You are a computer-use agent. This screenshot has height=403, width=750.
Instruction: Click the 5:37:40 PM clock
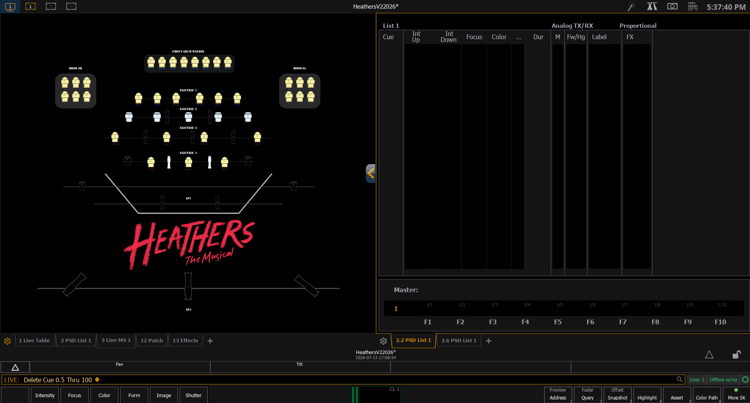tap(726, 7)
